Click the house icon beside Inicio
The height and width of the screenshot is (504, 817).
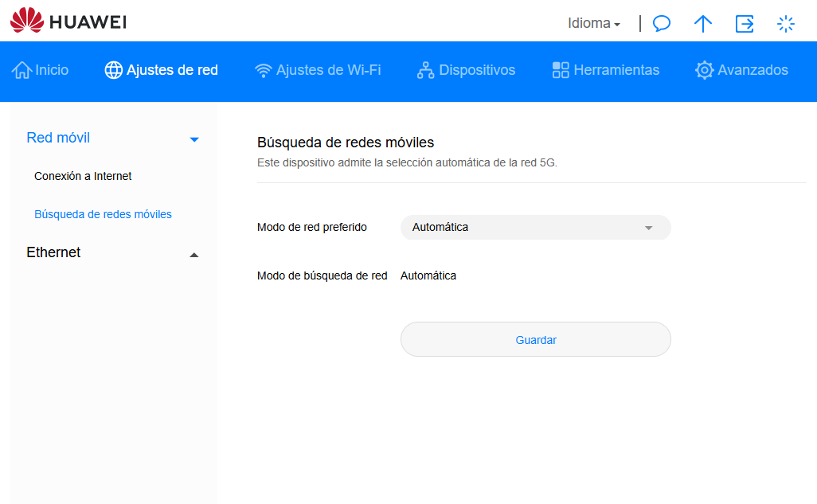tap(21, 70)
